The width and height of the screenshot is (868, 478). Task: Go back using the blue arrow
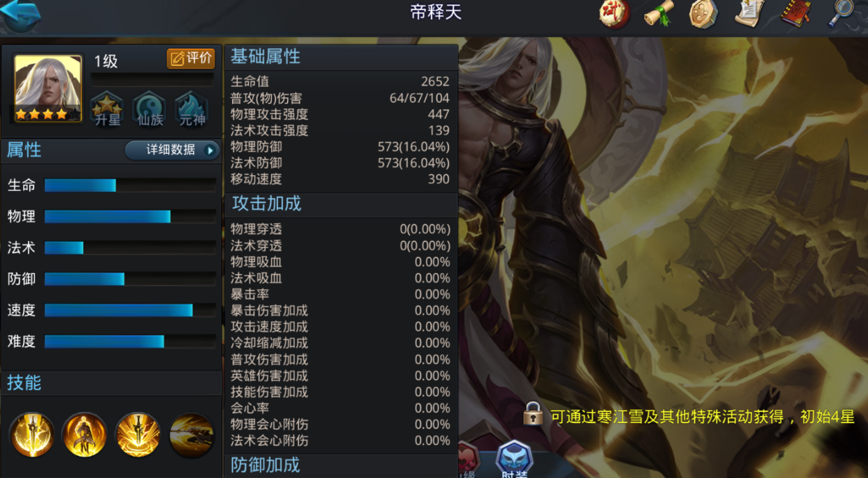21,15
